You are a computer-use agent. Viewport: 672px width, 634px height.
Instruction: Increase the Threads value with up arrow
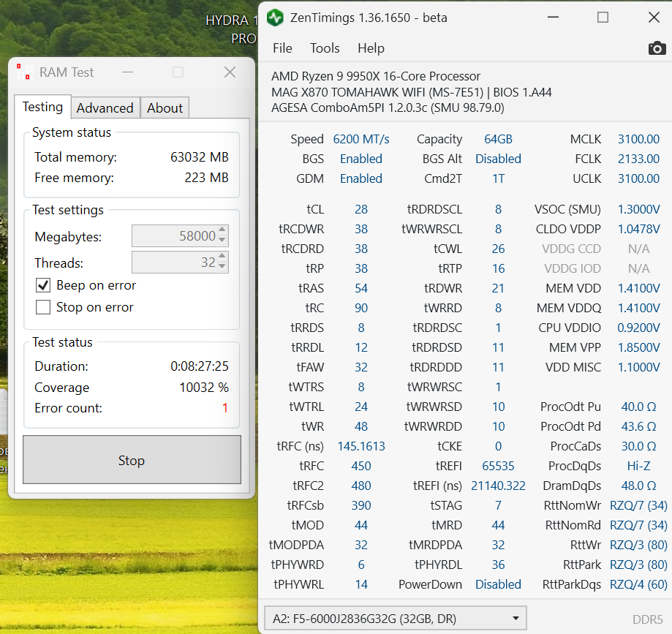pyautogui.click(x=222, y=257)
